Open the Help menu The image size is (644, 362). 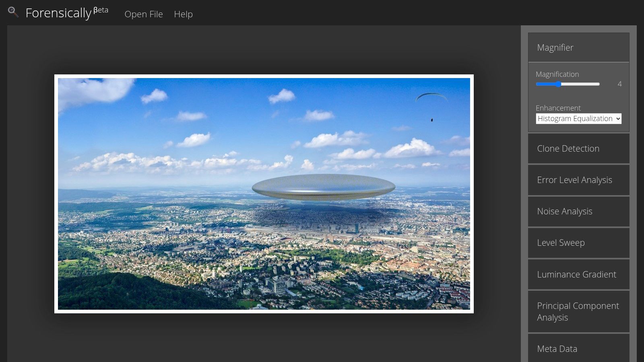click(x=183, y=14)
